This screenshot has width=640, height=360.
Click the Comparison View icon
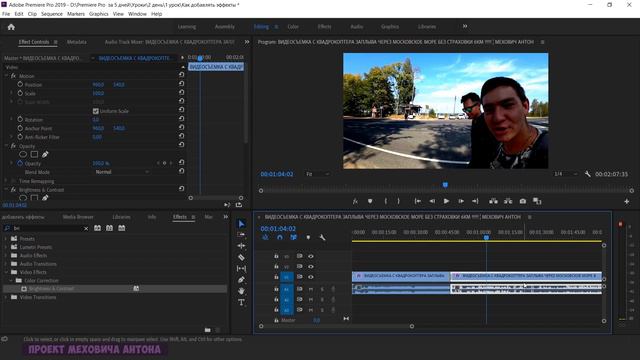537,201
